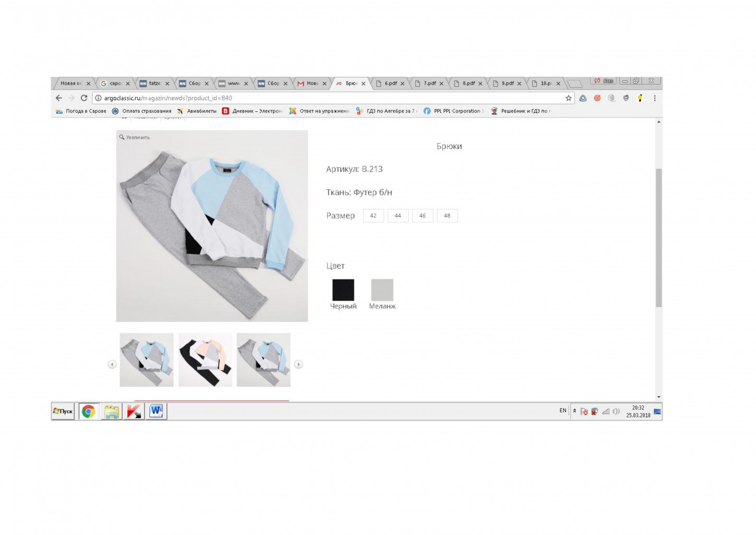Click the browser forward arrow
Image resolution: width=756 pixels, height=535 pixels.
coord(72,98)
